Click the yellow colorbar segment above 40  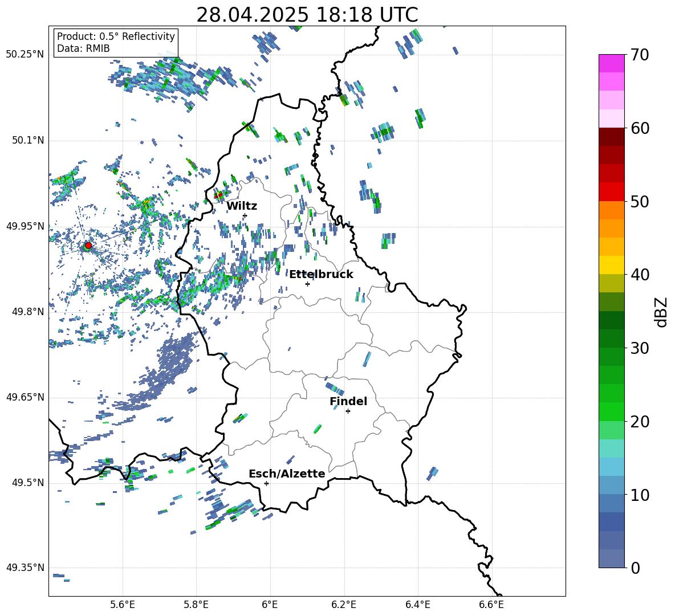pos(611,265)
